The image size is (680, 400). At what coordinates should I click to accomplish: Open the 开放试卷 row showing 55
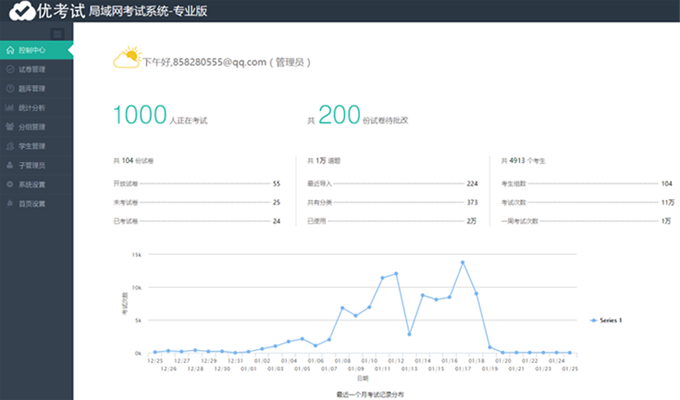pyautogui.click(x=197, y=184)
